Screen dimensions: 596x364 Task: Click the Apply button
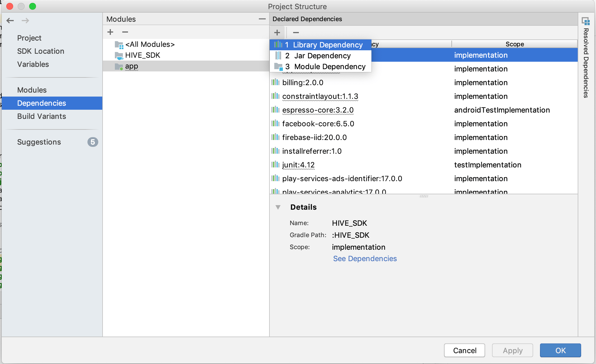coord(512,350)
